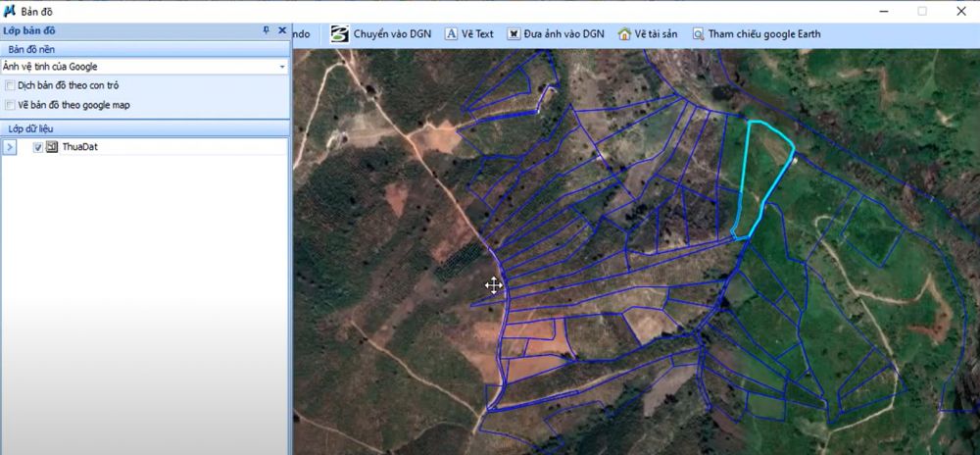Click Vẽ tài sản toolbar label
The width and height of the screenshot is (980, 455).
656,33
